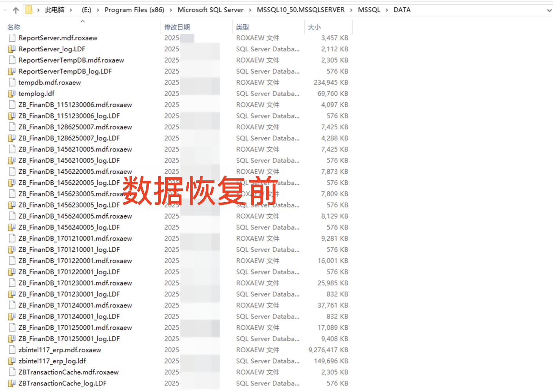Click the 37,761 KB size value
Screen dimensions: 553x392
tap(333, 305)
